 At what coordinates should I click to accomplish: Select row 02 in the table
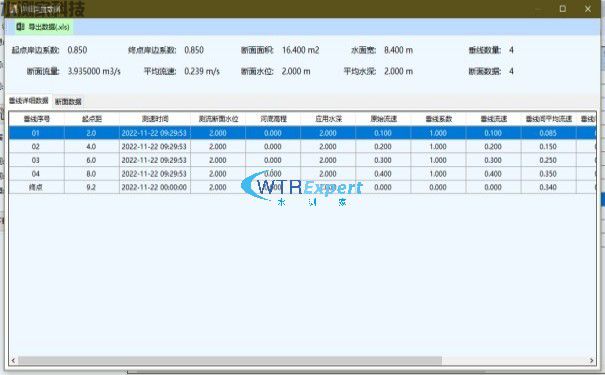pos(302,147)
